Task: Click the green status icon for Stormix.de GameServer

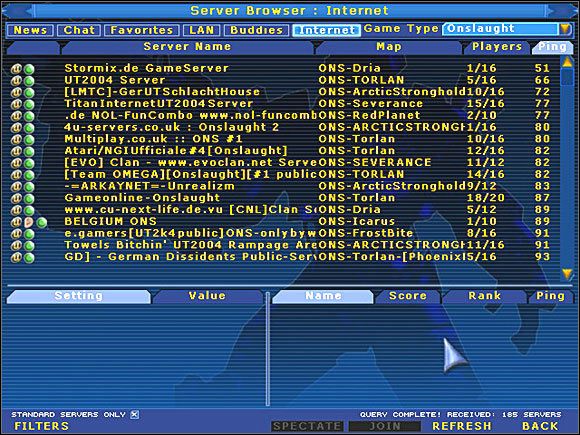Action: [x=29, y=69]
